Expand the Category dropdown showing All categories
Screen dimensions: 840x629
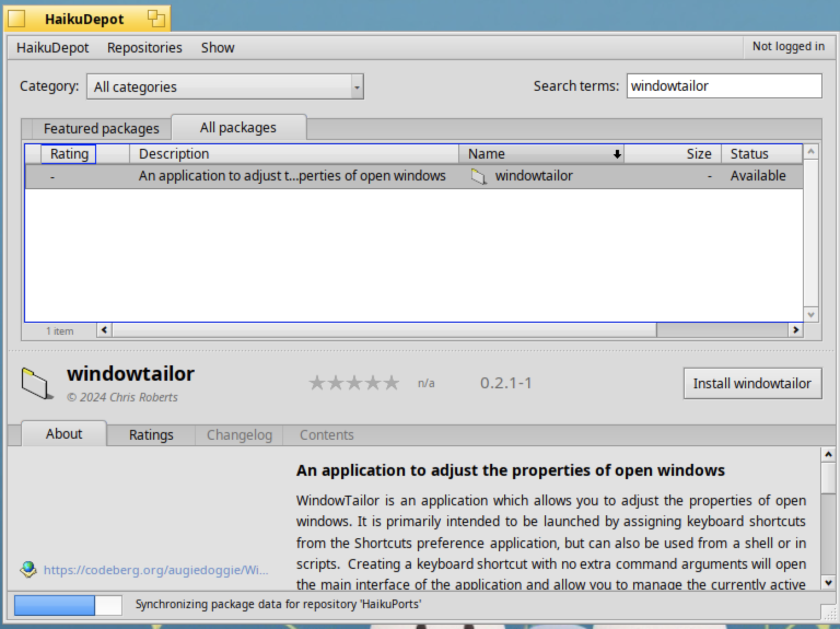225,86
